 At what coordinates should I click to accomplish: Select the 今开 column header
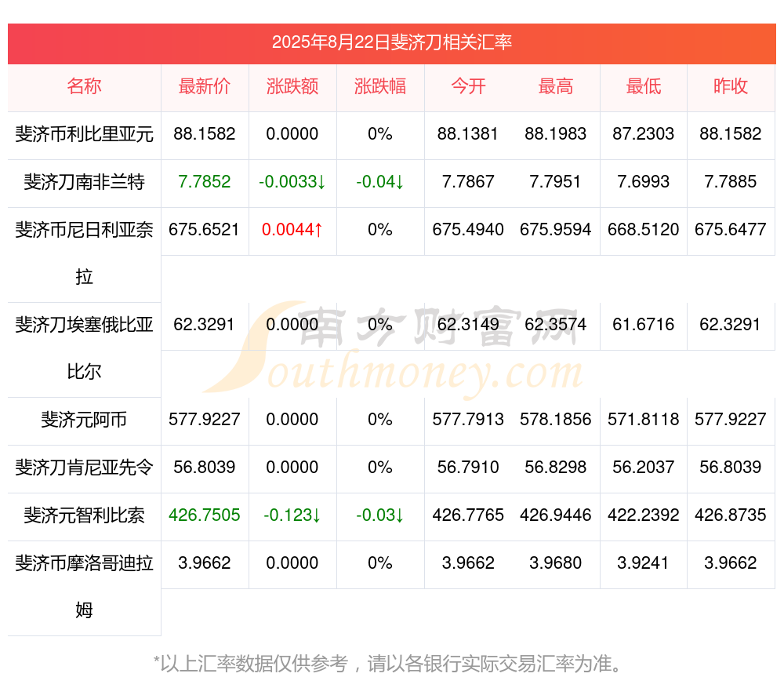(468, 86)
